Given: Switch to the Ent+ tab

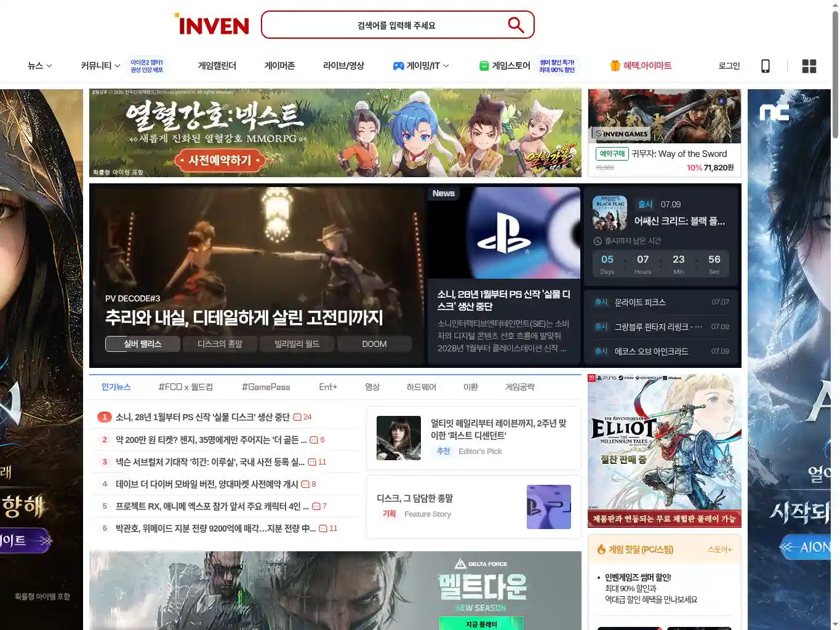Looking at the screenshot, I should 328,387.
